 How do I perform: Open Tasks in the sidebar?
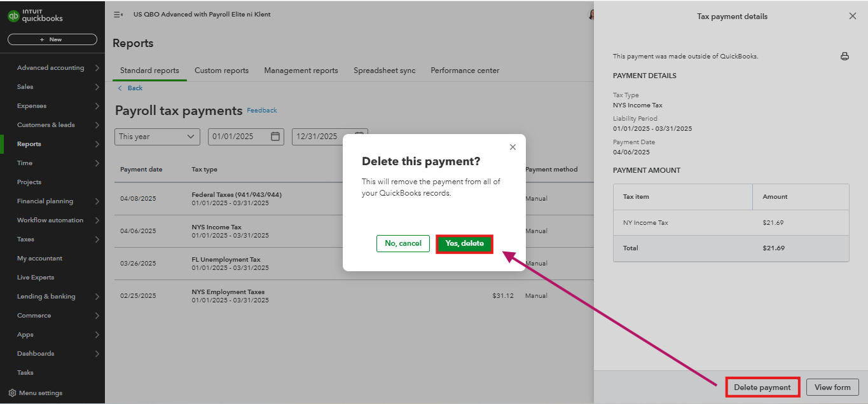[x=25, y=373]
